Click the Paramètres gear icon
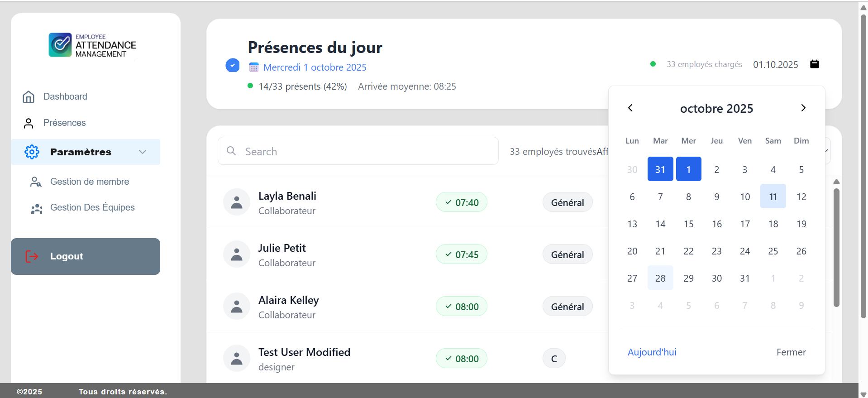This screenshot has width=868, height=398. (x=32, y=152)
